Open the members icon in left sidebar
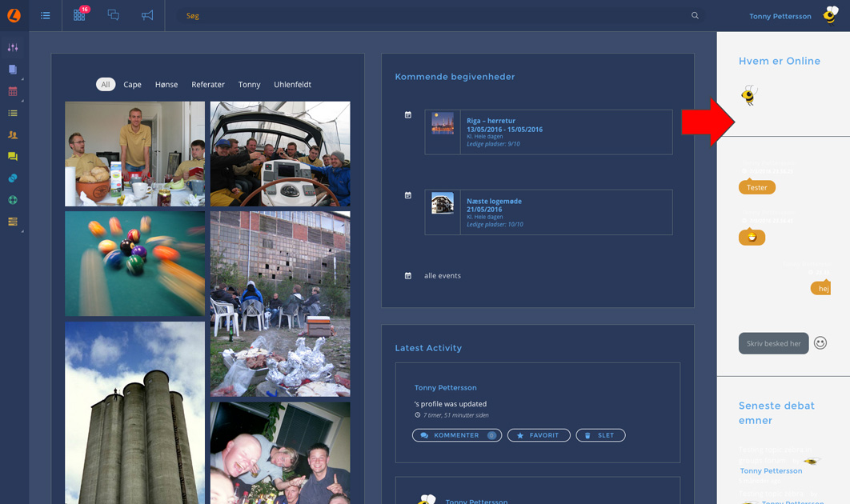 (x=13, y=135)
